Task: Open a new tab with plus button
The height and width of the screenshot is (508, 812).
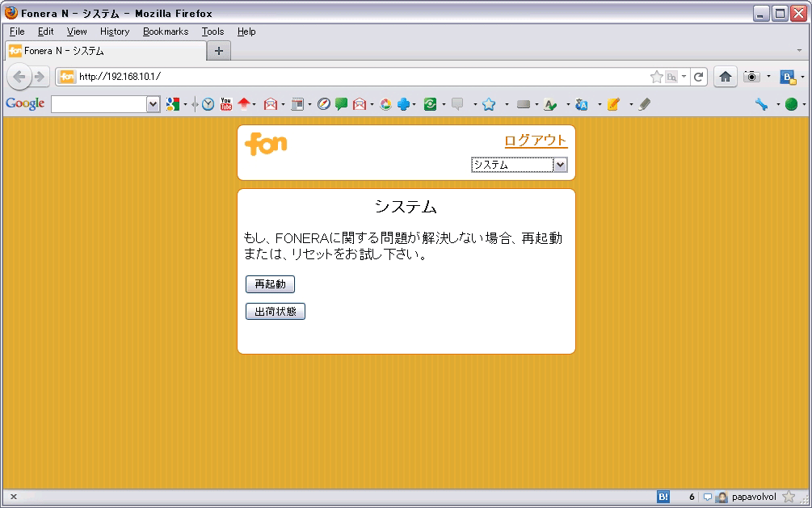Action: click(218, 51)
